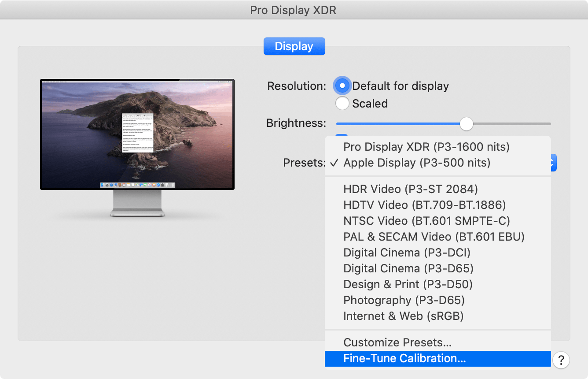This screenshot has height=379, width=588.
Task: Choose the Design & Print (P3-D50) preset
Action: (408, 284)
